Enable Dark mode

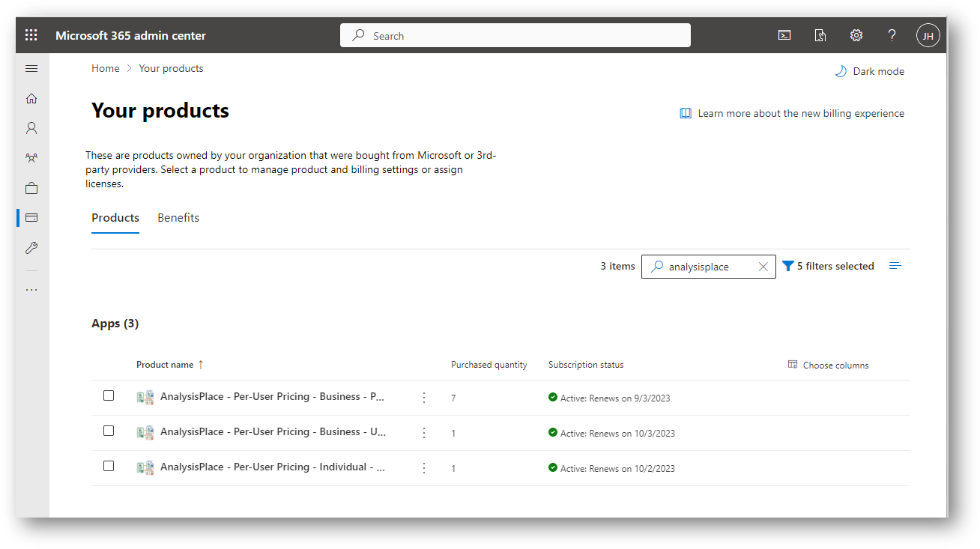[x=870, y=72]
